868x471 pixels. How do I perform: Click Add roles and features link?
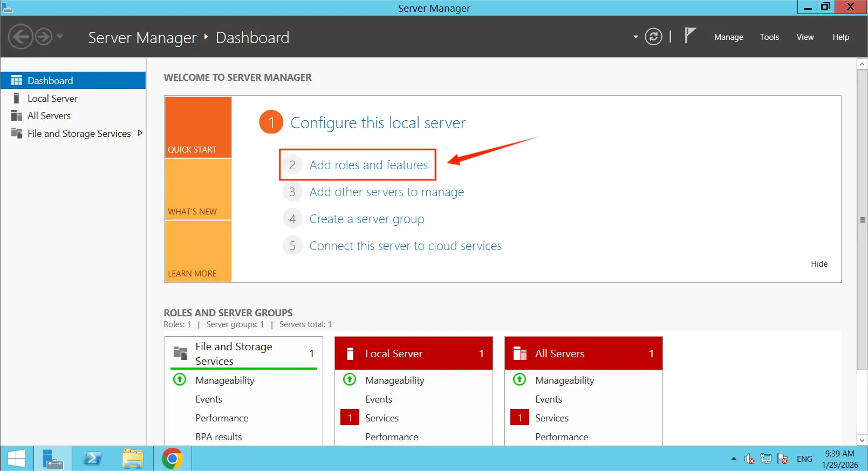tap(368, 165)
